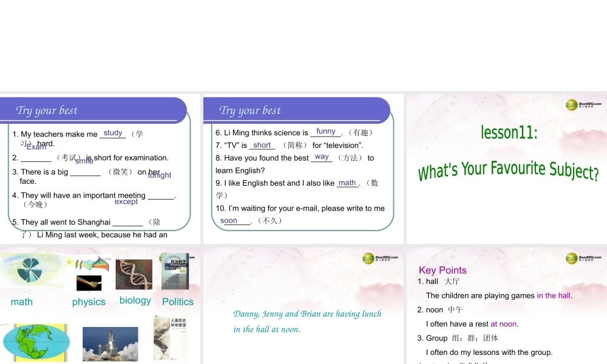Click the underlined answer 'math' in question 9
The image size is (607, 364).
(x=347, y=183)
